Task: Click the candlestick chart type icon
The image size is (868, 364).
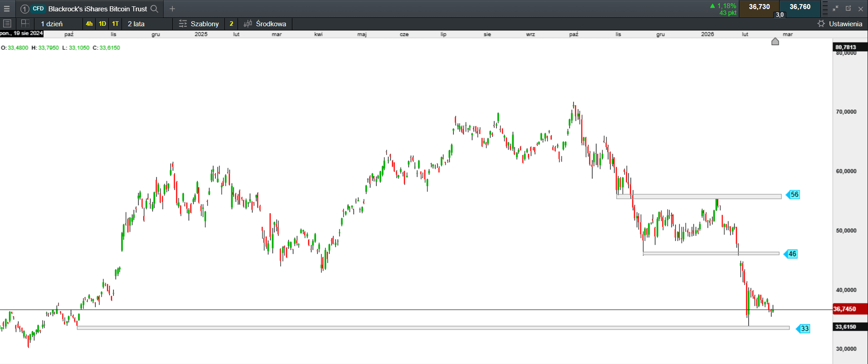Action: click(x=247, y=24)
